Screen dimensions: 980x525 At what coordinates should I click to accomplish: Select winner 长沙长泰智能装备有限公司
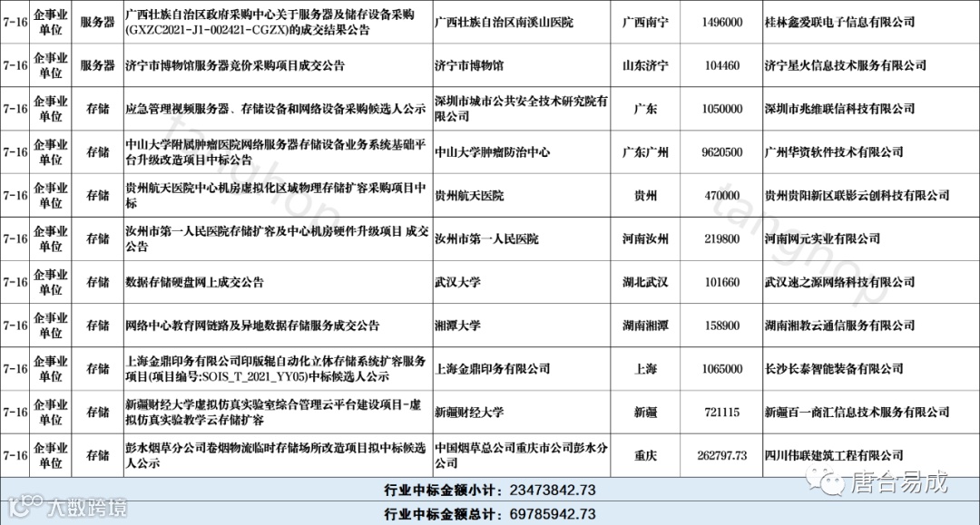pos(834,369)
